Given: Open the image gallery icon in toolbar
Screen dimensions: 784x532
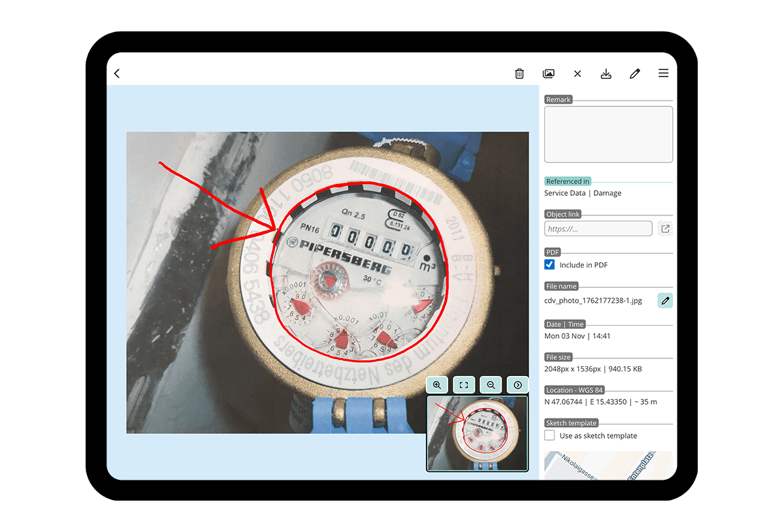Looking at the screenshot, I should (549, 74).
